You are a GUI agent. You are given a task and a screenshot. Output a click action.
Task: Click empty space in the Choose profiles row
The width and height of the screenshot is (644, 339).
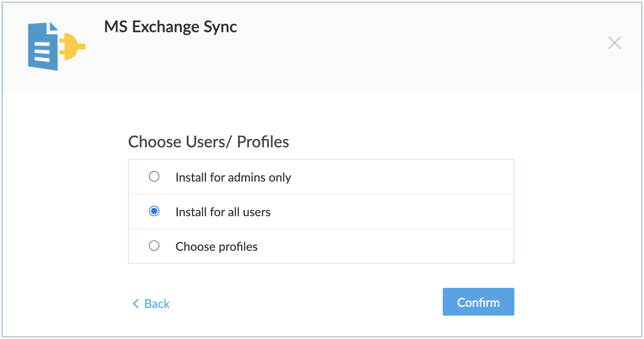[x=402, y=246]
